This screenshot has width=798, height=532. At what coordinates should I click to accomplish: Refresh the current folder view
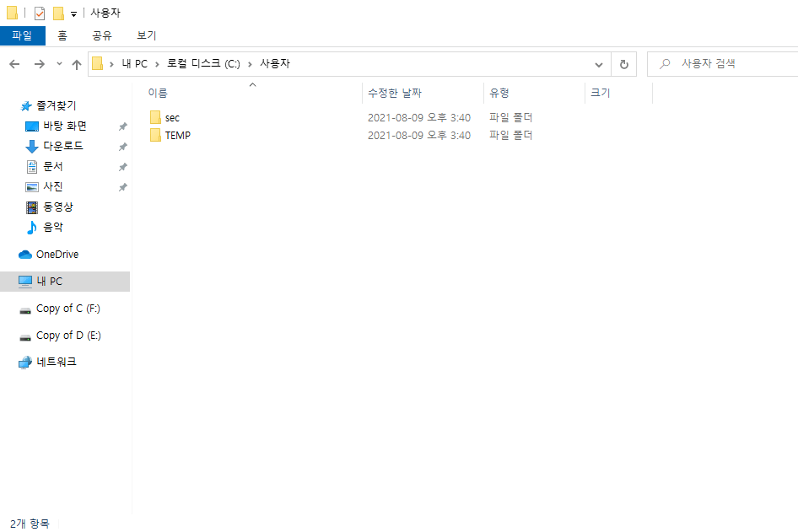pyautogui.click(x=623, y=64)
